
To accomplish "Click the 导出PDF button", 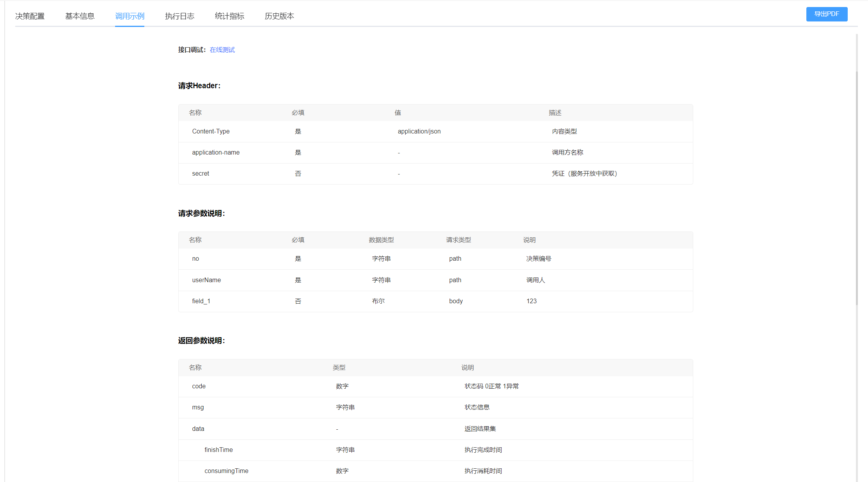I will click(827, 14).
